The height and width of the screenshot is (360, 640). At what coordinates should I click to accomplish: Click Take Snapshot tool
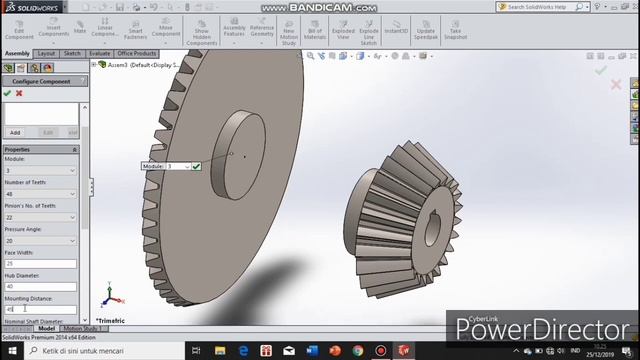pyautogui.click(x=455, y=29)
